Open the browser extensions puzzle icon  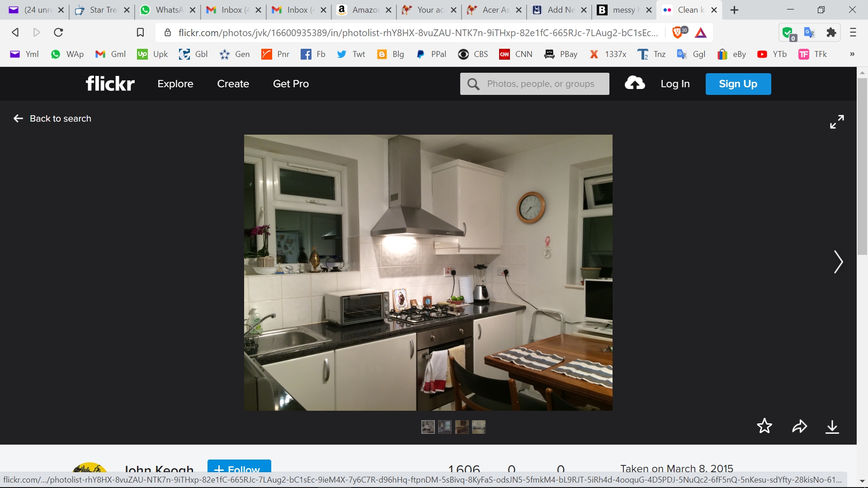pyautogui.click(x=831, y=33)
